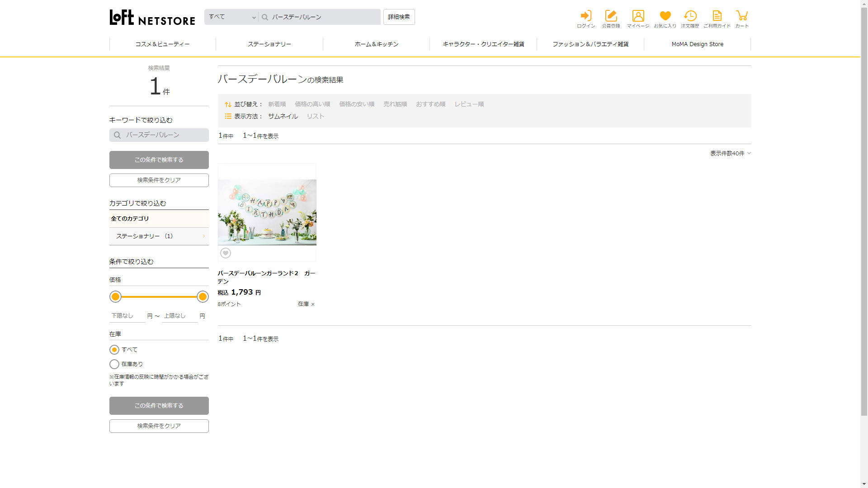Select the 在庫あり radio button
This screenshot has width=868, height=488.
[x=114, y=364]
